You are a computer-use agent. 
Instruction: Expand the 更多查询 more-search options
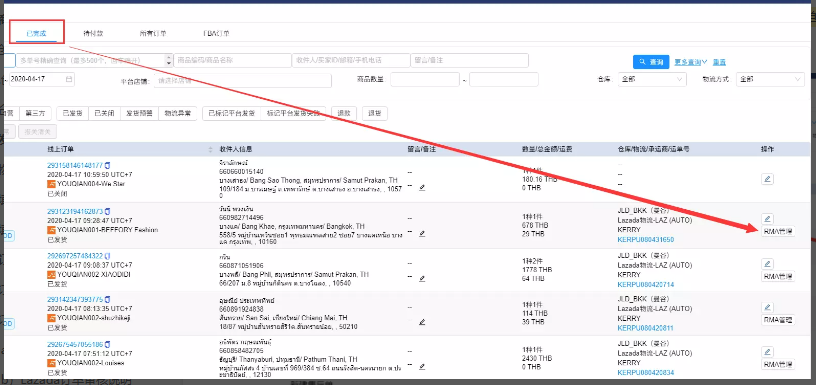coord(691,62)
